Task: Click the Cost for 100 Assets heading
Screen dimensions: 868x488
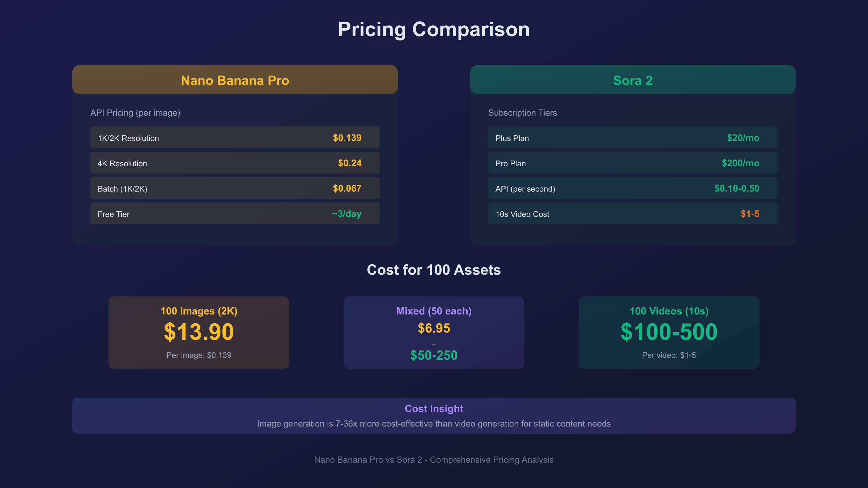Action: pos(434,270)
